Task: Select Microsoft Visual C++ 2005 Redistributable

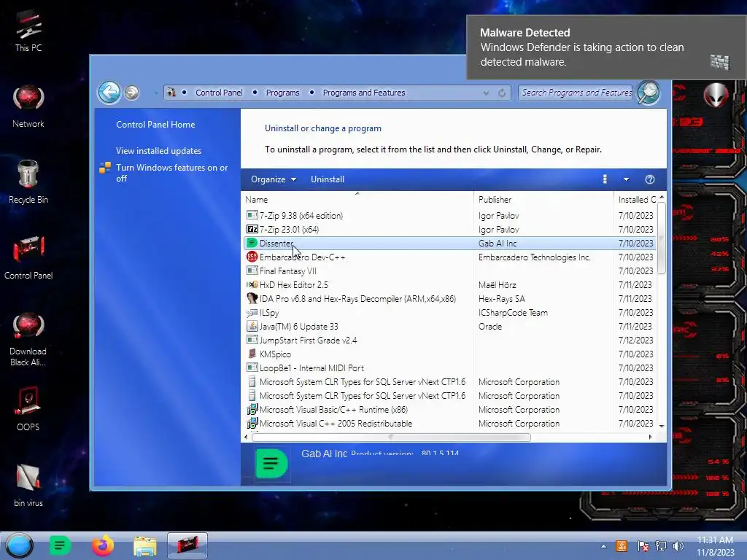Action: point(449,424)
